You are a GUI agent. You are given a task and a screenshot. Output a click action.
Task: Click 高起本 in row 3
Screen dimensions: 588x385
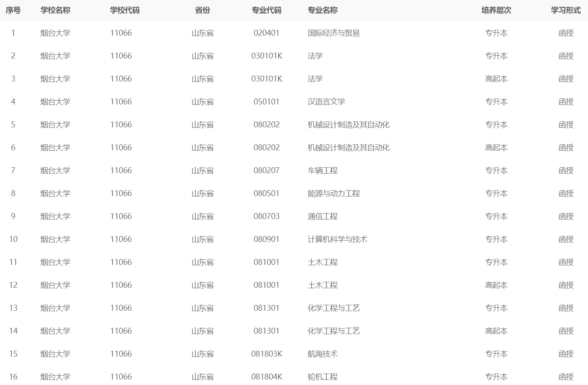tap(496, 79)
